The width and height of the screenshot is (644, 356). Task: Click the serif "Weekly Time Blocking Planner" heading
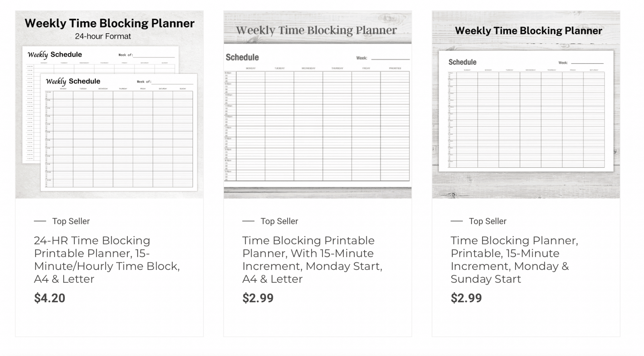point(316,30)
